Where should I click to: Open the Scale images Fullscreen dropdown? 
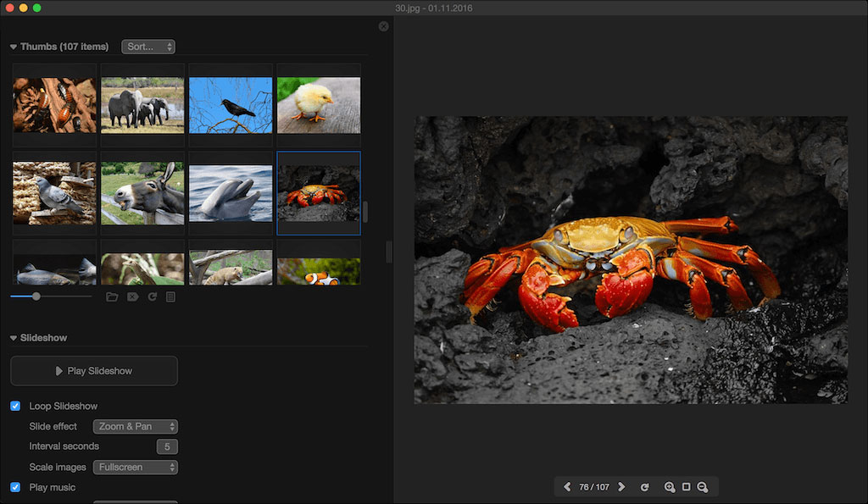[x=136, y=467]
